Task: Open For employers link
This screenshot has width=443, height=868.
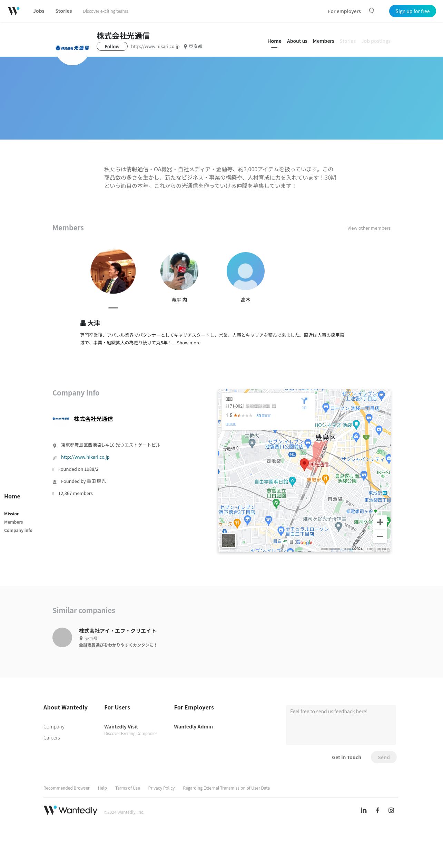Action: tap(344, 11)
